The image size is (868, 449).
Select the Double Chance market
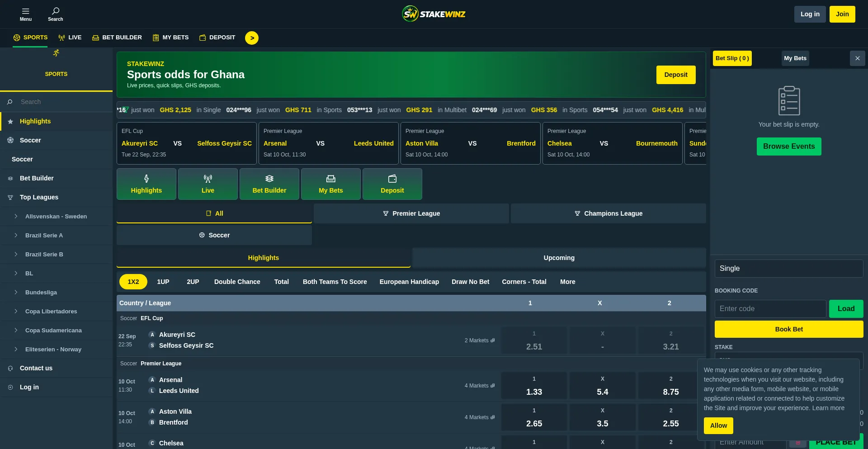pyautogui.click(x=237, y=282)
